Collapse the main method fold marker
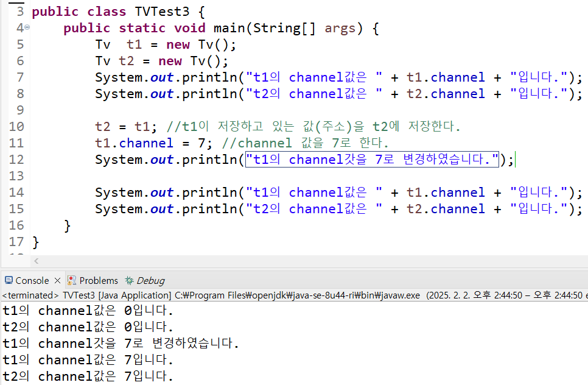 (27, 27)
